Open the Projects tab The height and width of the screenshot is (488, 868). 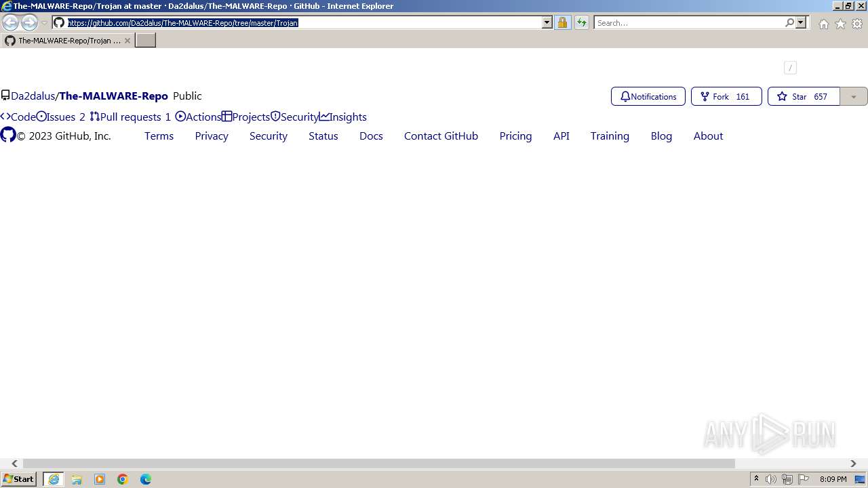tap(246, 117)
